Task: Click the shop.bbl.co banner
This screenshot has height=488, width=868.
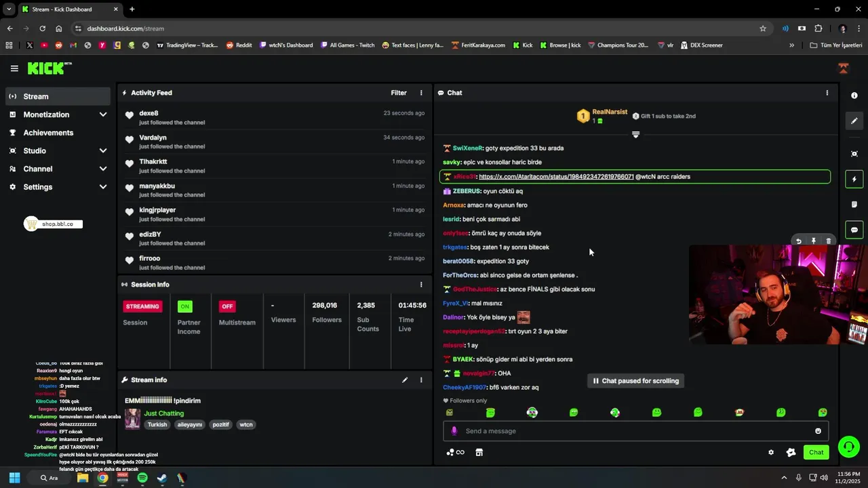Action: [53, 224]
